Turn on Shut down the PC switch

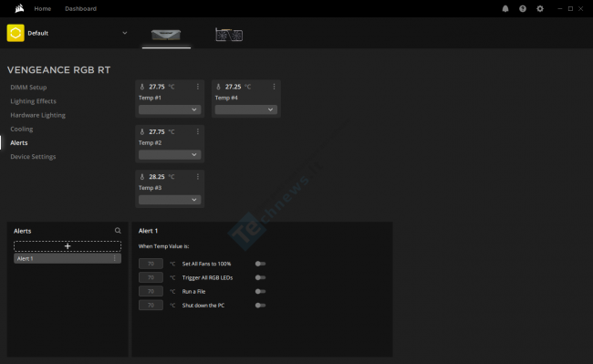point(260,305)
